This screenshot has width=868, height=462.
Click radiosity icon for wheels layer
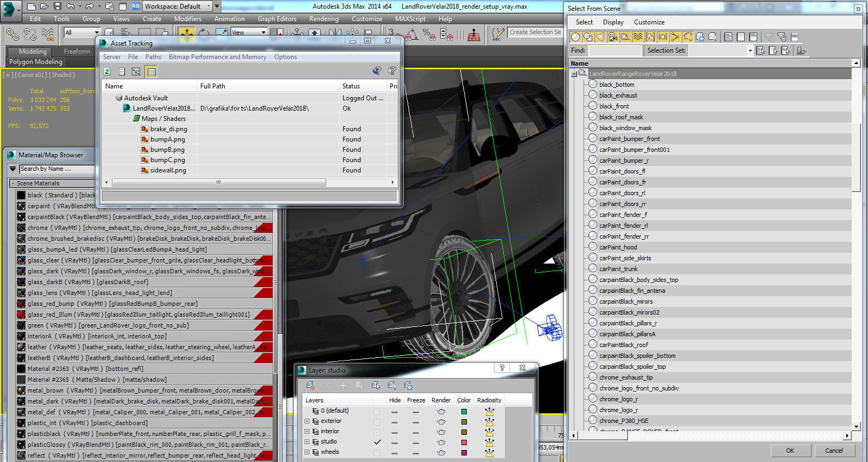(x=489, y=452)
